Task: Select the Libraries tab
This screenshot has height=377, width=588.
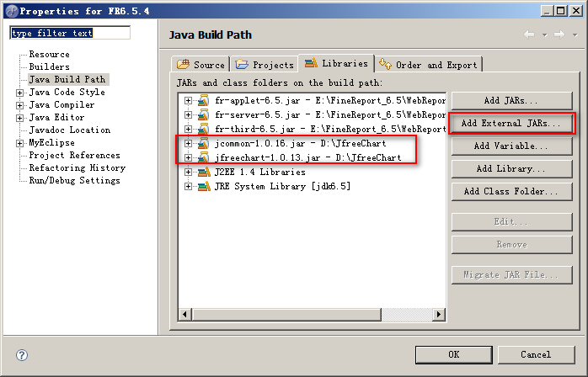Action: pos(336,64)
